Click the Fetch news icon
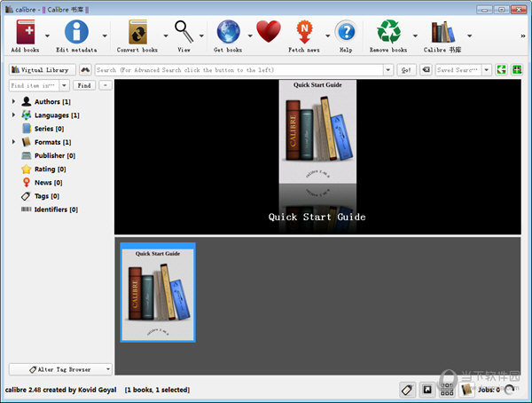This screenshot has height=403, width=532. coord(304,32)
